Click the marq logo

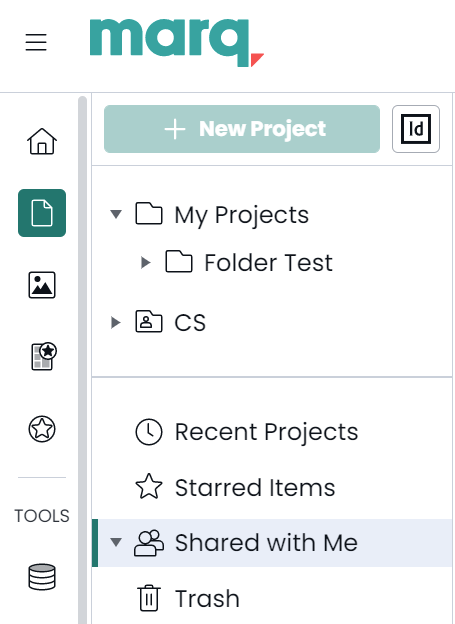point(177,43)
